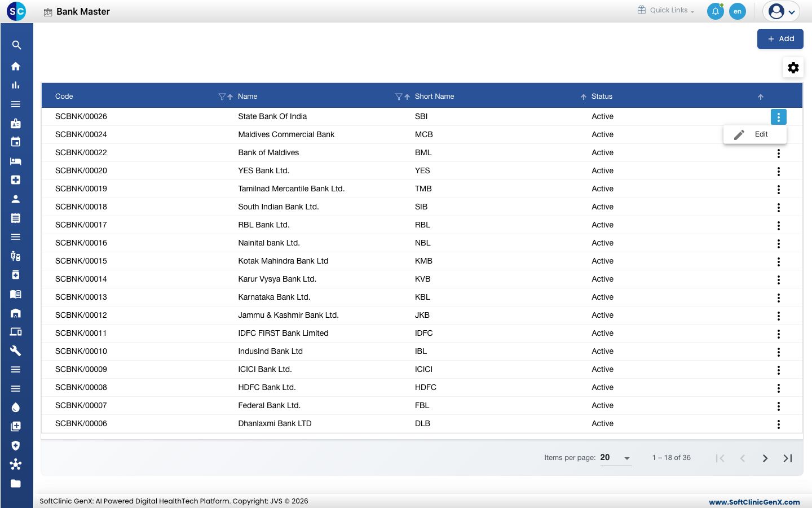
Task: Open actions menu for Karur Vysya Bank row
Action: [x=779, y=279]
